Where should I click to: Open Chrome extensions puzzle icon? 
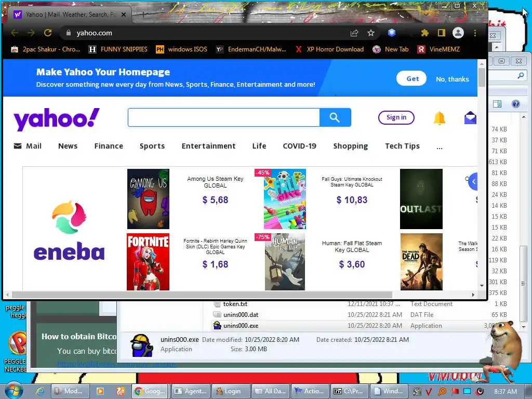pos(424,33)
